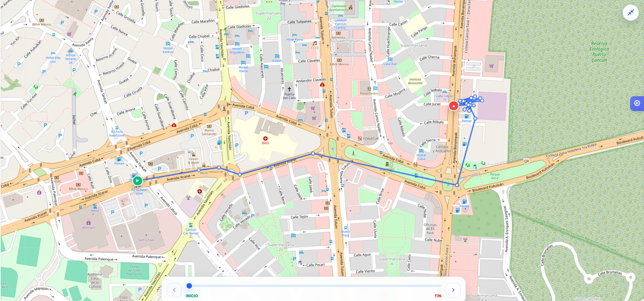This screenshot has height=301, width=644.
Task: Click the Cámara y Asociados label
Action: point(442,149)
